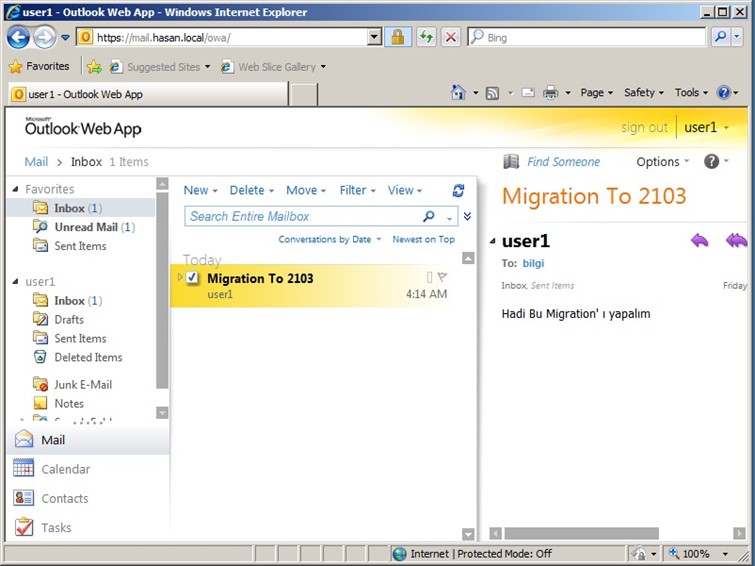Open Suggested Sites favorites item
This screenshot has width=755, height=566.
click(x=160, y=67)
